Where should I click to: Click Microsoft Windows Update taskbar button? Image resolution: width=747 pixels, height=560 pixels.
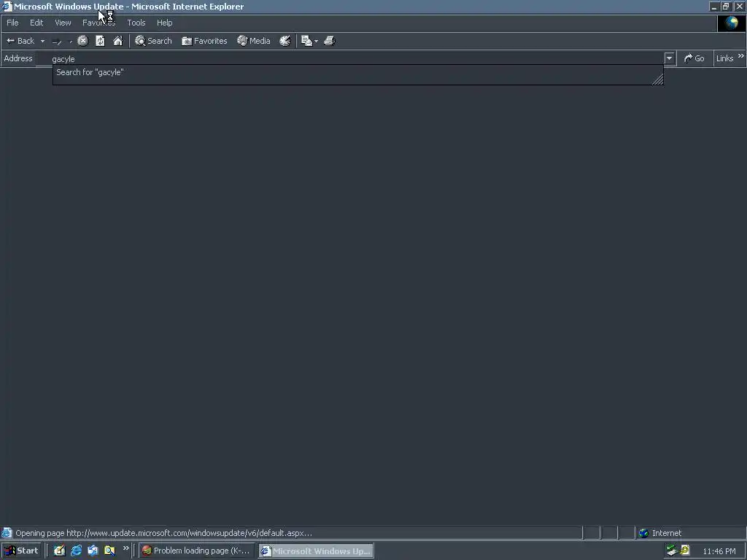316,551
